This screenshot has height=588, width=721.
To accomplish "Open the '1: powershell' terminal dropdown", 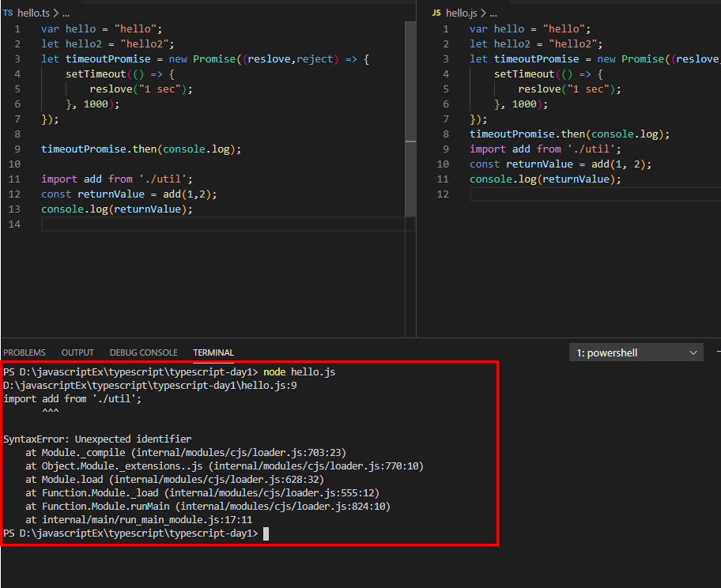I will [x=636, y=352].
